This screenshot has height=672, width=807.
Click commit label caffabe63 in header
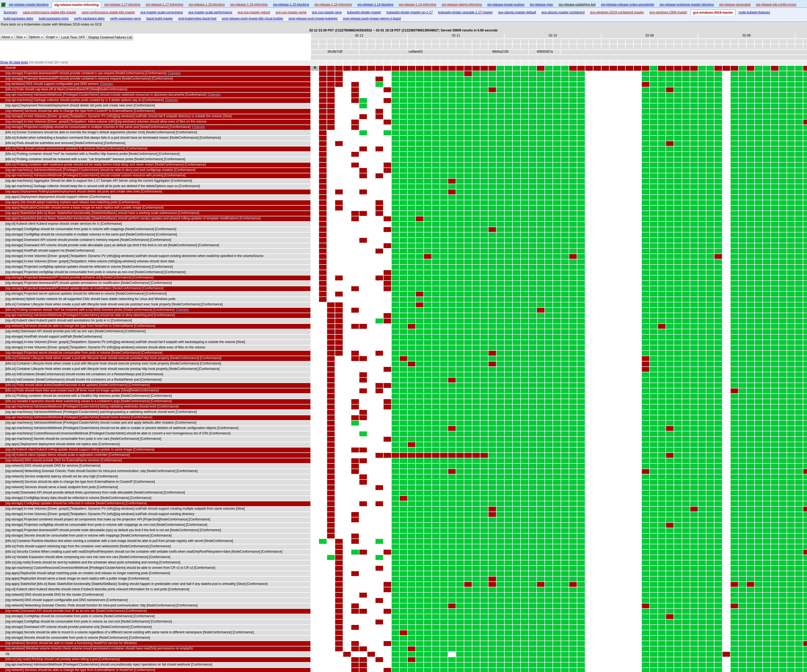point(415,51)
